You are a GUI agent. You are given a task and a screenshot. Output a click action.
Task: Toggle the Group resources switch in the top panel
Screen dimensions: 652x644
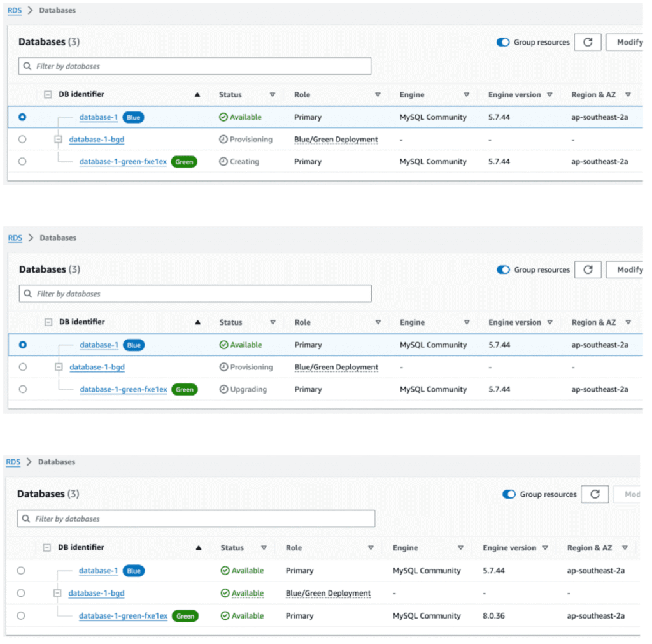click(503, 42)
